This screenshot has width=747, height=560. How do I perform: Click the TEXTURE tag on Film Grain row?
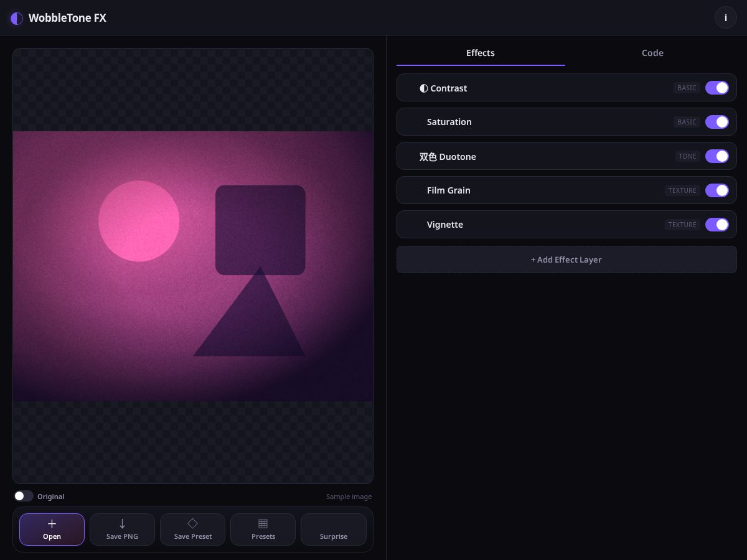coord(682,190)
